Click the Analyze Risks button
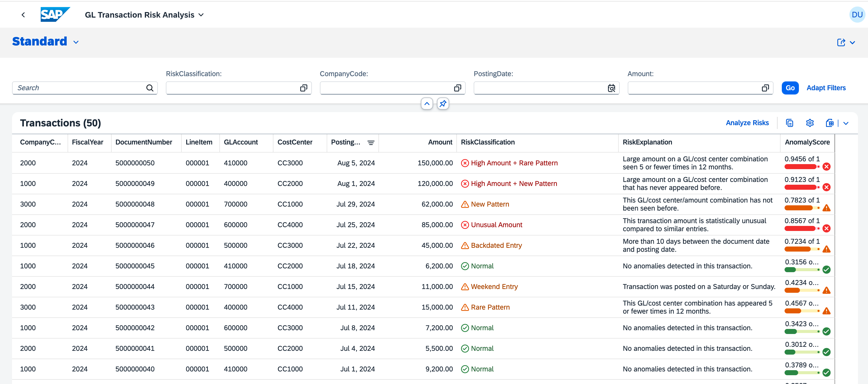The height and width of the screenshot is (384, 868). [747, 123]
